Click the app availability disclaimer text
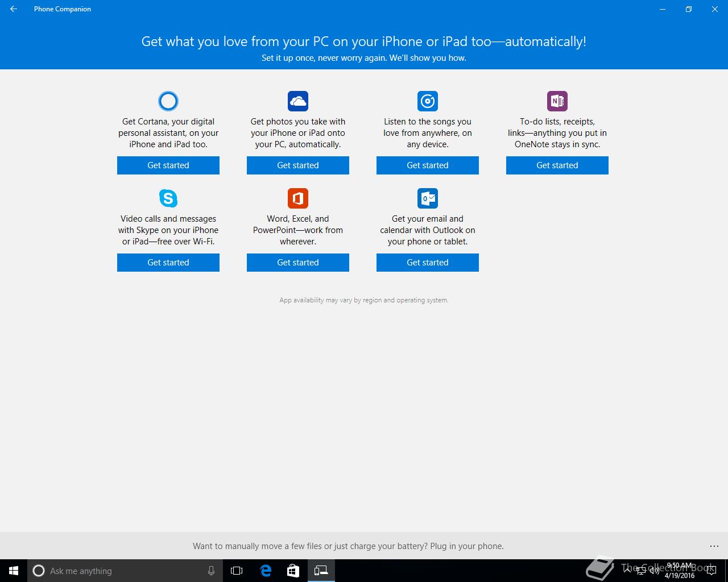The image size is (728, 582). pyautogui.click(x=364, y=300)
